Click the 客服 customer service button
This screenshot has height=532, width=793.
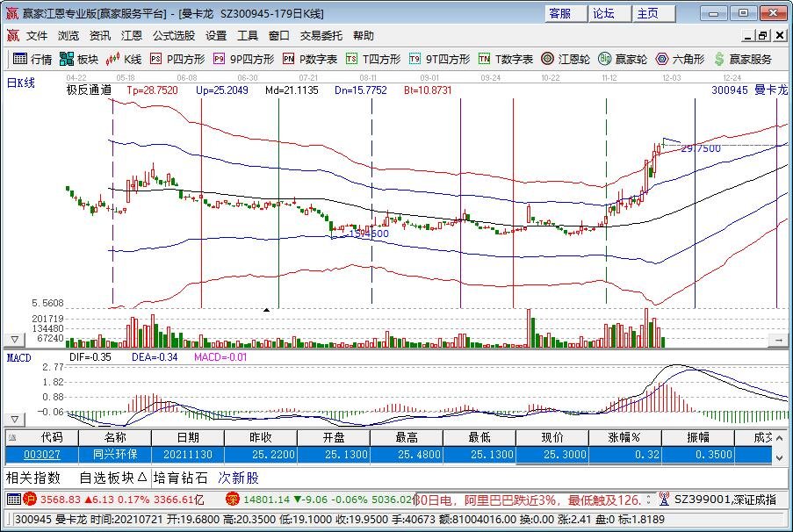click(562, 13)
